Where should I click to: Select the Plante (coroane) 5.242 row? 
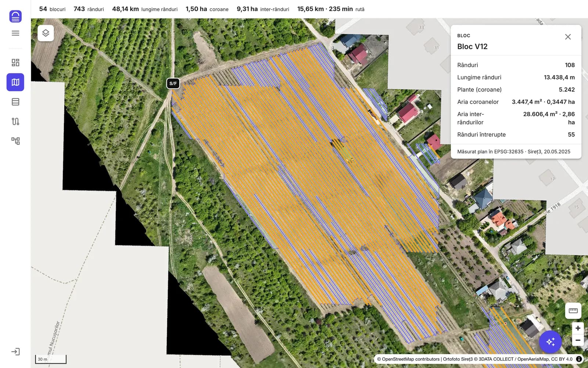pyautogui.click(x=516, y=89)
